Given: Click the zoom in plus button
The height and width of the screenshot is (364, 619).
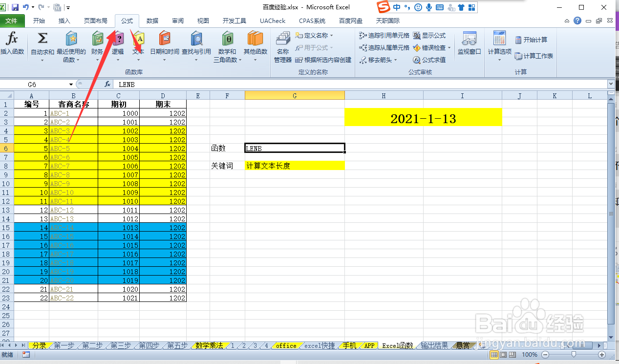Looking at the screenshot, I should coord(602,355).
